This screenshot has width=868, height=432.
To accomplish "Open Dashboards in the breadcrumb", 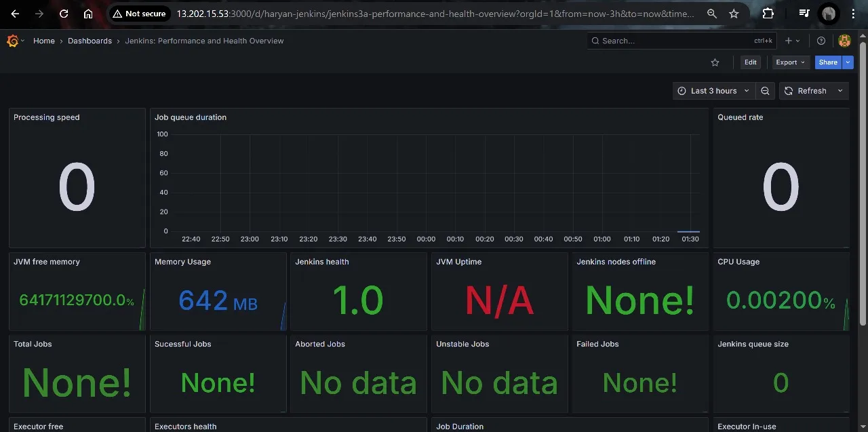I will click(x=90, y=41).
